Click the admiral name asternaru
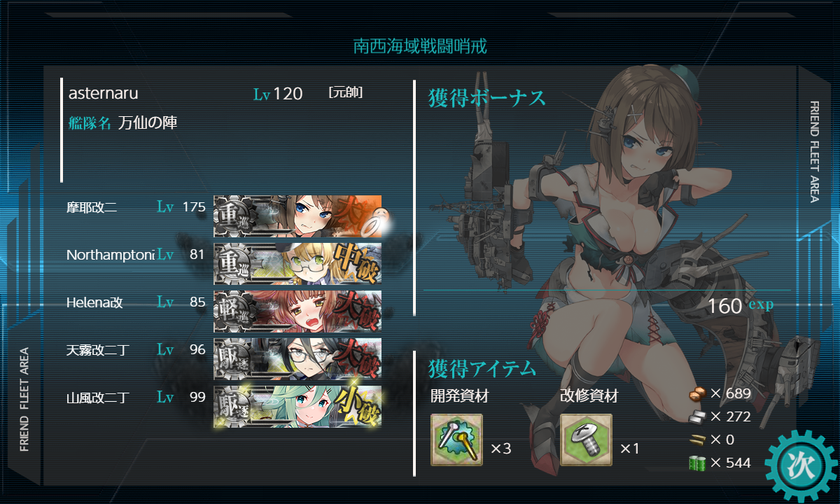The image size is (840, 504). (104, 94)
